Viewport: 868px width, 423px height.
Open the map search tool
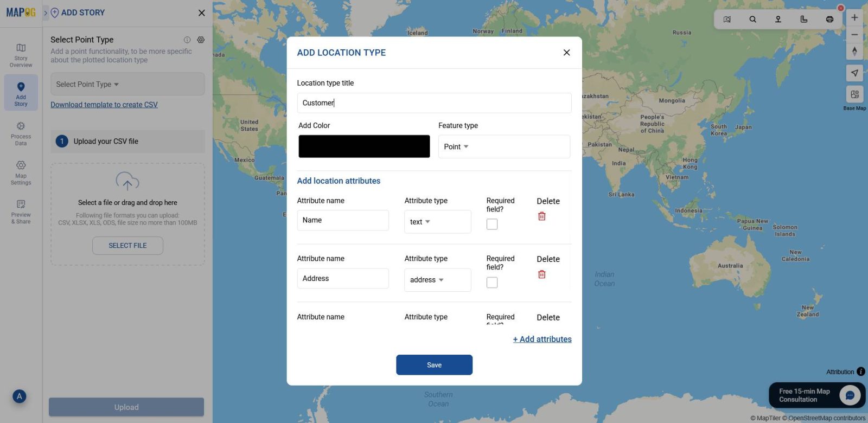tap(752, 18)
